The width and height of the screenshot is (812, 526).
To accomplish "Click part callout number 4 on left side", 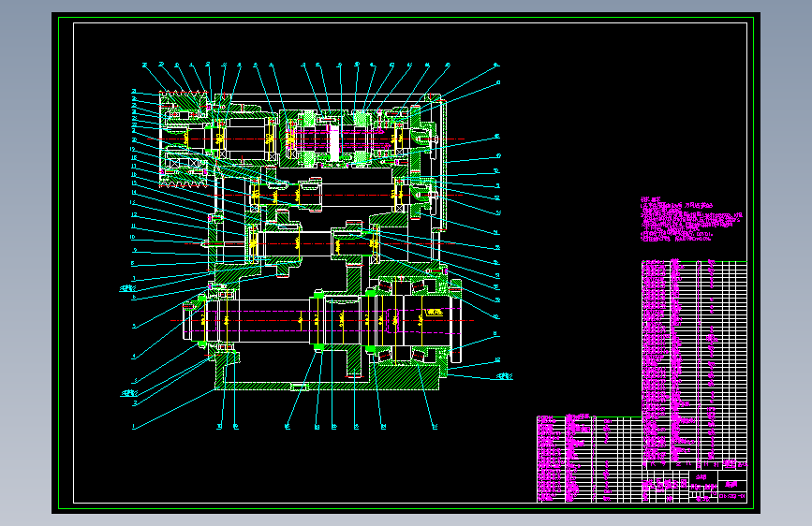I will point(134,357).
